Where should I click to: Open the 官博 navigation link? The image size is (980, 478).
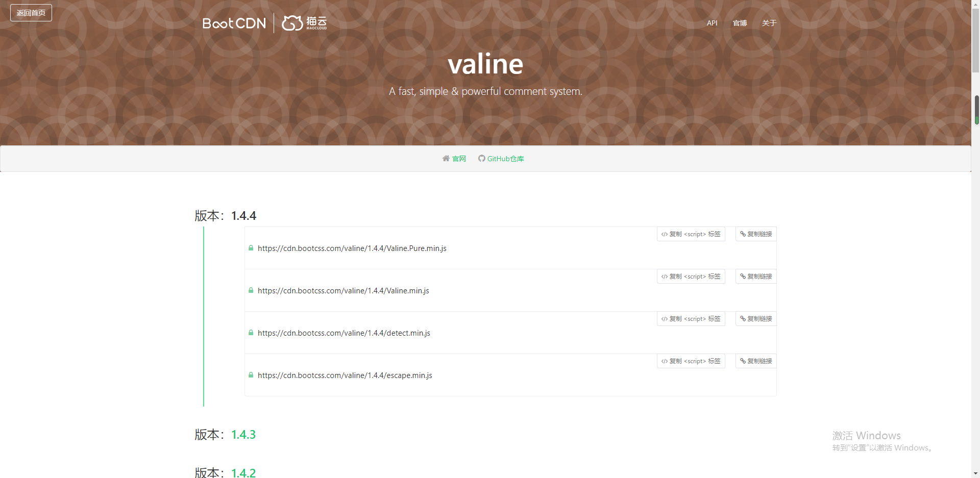[740, 23]
